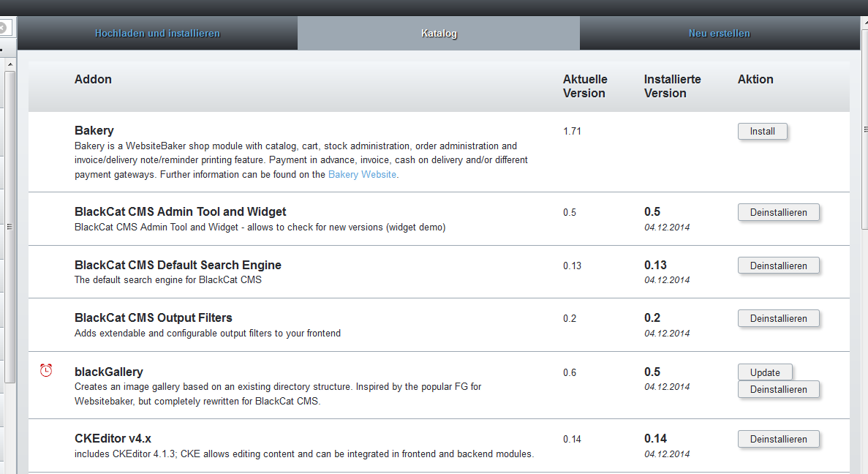The width and height of the screenshot is (868, 474).
Task: Select BlackCat CMS Default Search Engine title
Action: click(x=178, y=265)
